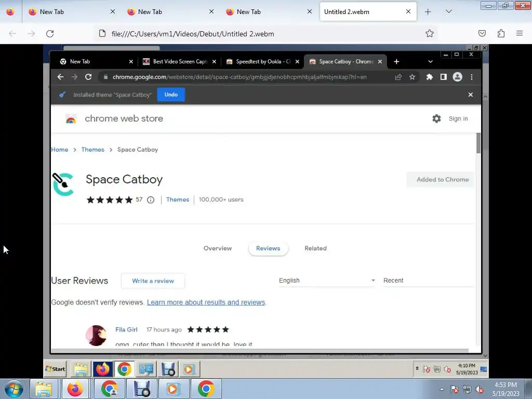Switch to first New Tab in Firefox
Screen dimensions: 532x399
tap(71, 12)
